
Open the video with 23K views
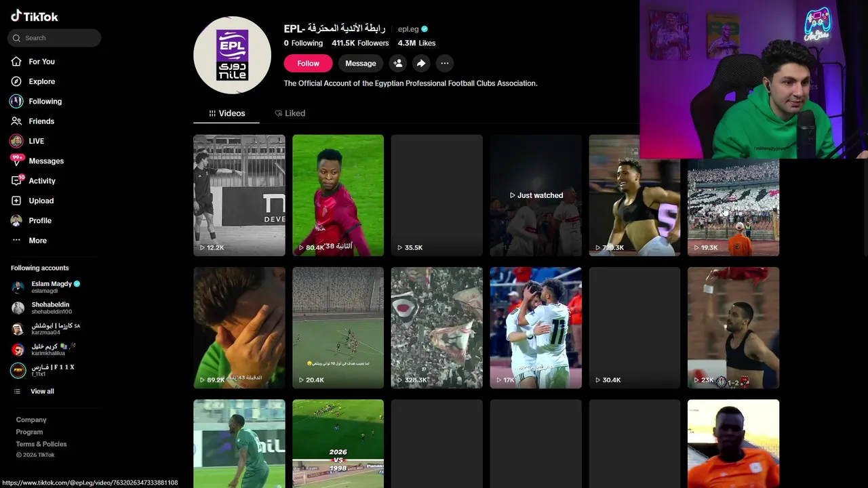click(734, 328)
